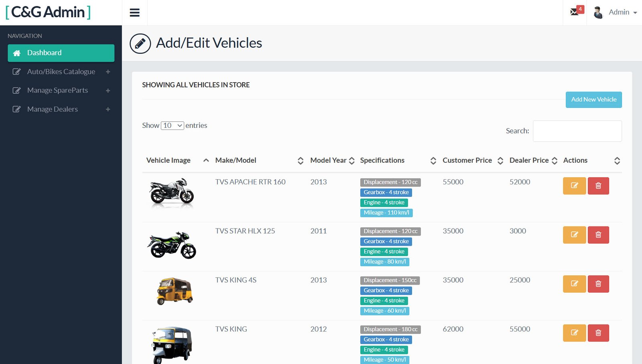Click the red notification count badge
Image resolution: width=642 pixels, height=364 pixels.
(580, 9)
